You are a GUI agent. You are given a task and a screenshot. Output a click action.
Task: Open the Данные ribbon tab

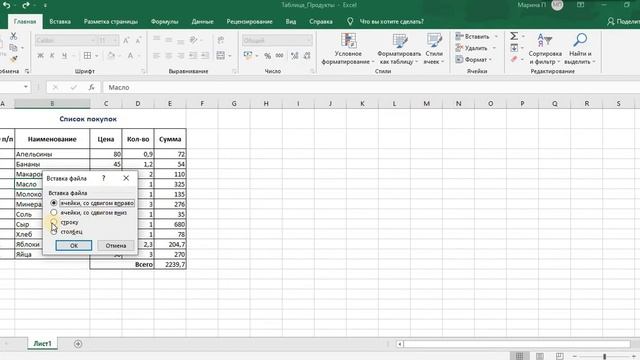pos(202,22)
